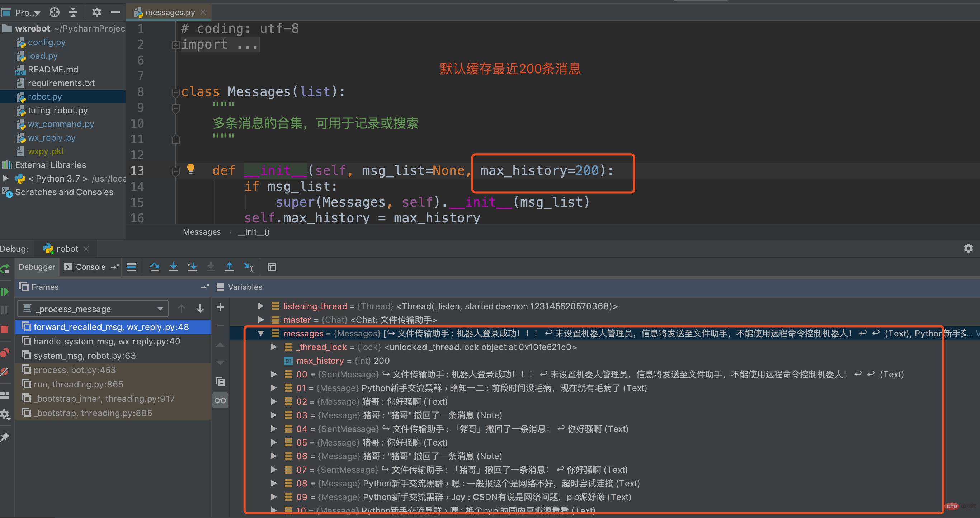Viewport: 980px width, 518px height.
Task: Resume program execution
Action: [5, 292]
